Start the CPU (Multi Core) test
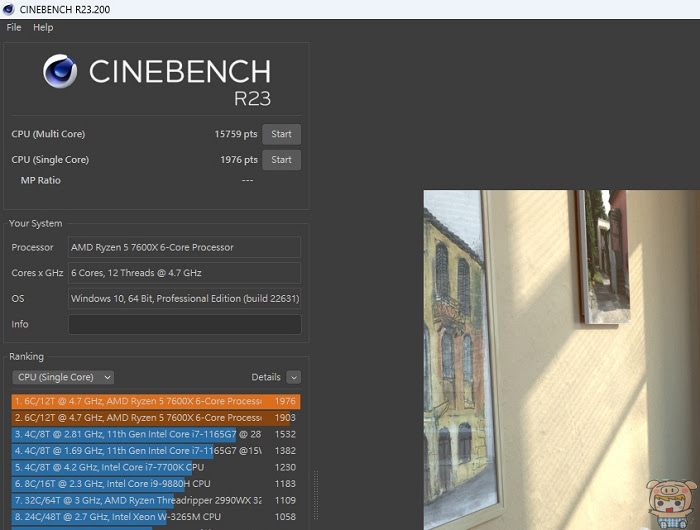Image resolution: width=700 pixels, height=530 pixels. pos(281,134)
